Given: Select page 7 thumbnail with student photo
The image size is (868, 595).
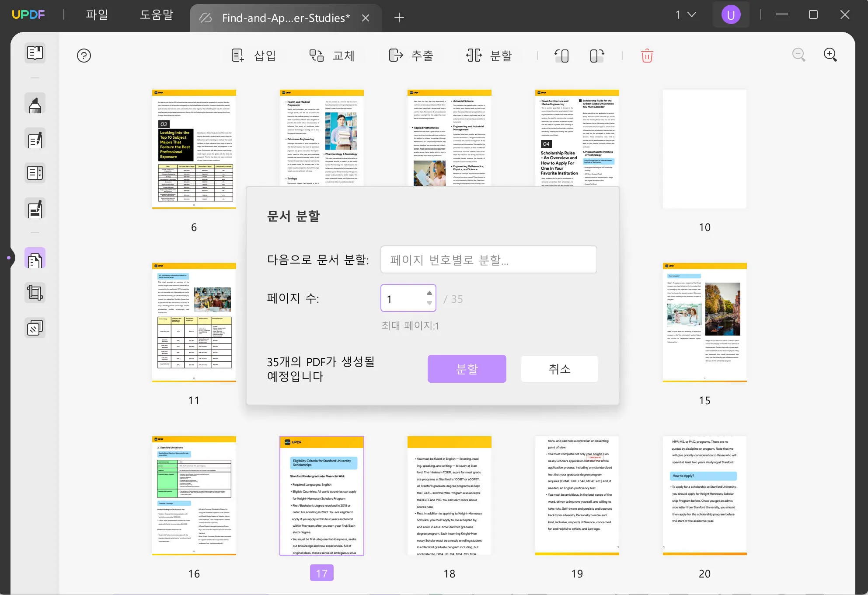Looking at the screenshot, I should pos(322,138).
